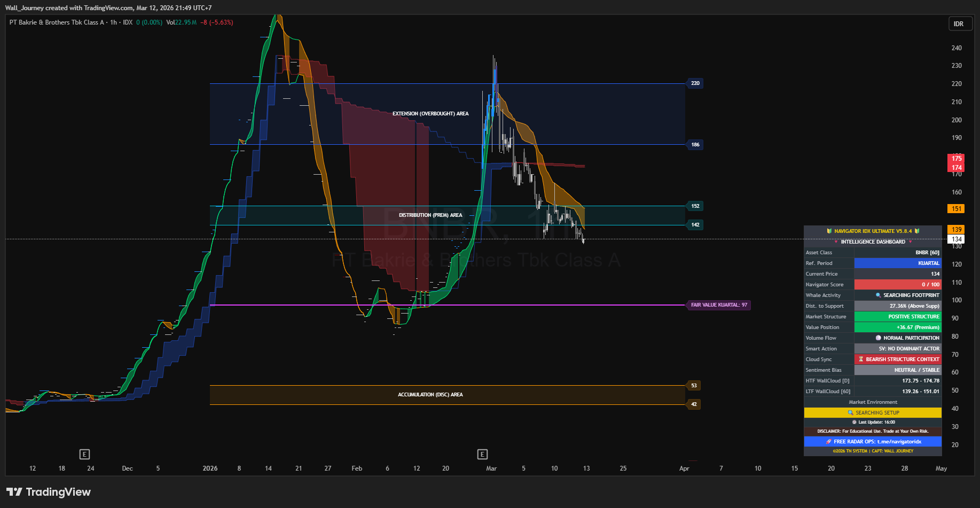
Task: Click the magnifier icon in Whale Activity row
Action: (x=878, y=295)
